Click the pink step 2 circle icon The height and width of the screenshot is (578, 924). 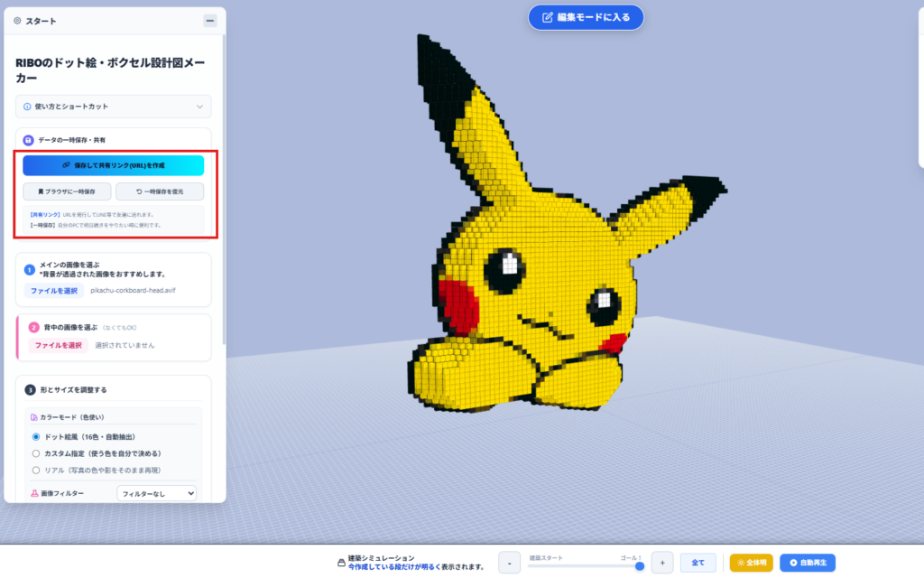pyautogui.click(x=33, y=327)
